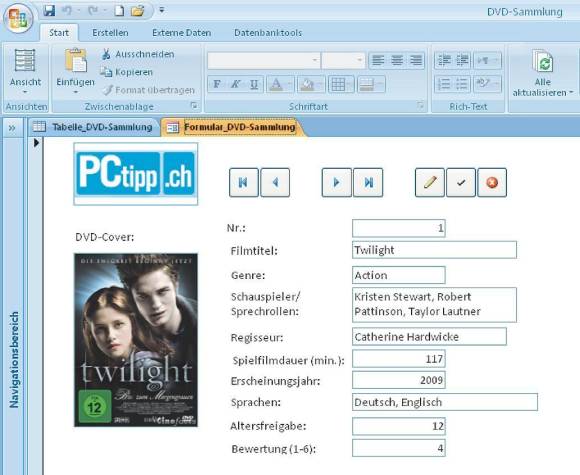Click the Save icon in quick access toolbar
Screen dimensions: 580x475
point(49,10)
